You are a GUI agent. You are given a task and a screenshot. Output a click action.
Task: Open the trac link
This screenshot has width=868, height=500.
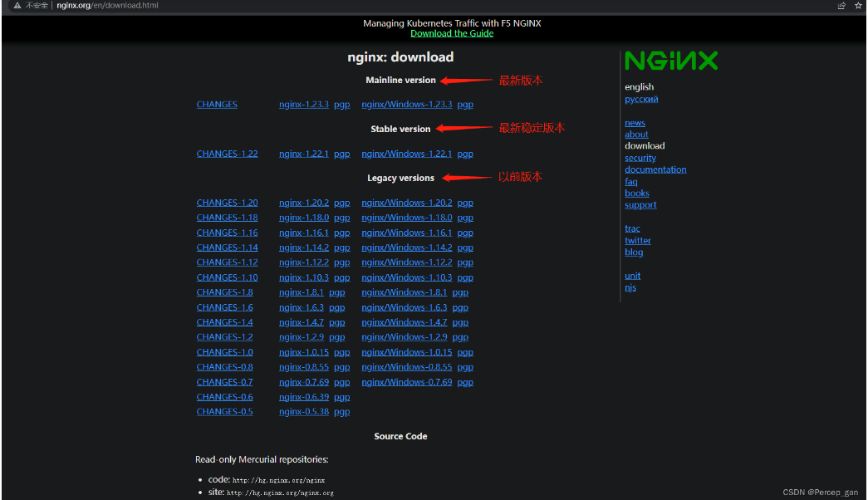click(x=632, y=228)
